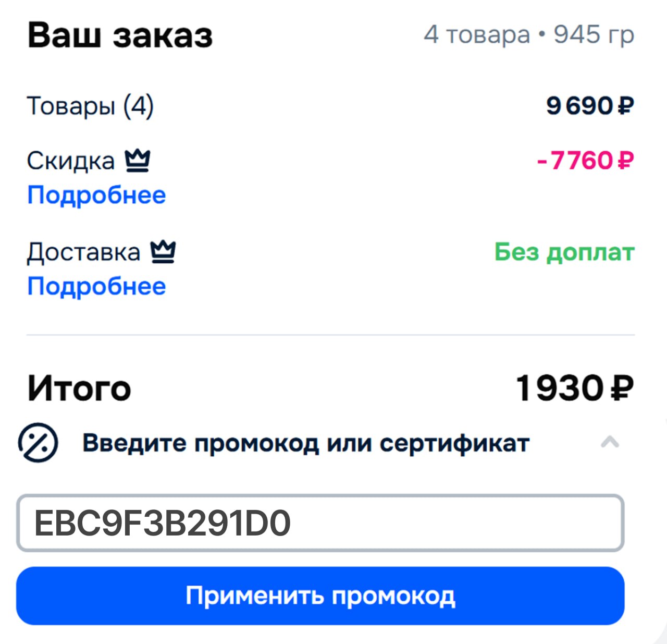Viewport: 667px width, 644px height.
Task: Click the "4 товара • 945 гр" summary text
Action: point(528,35)
